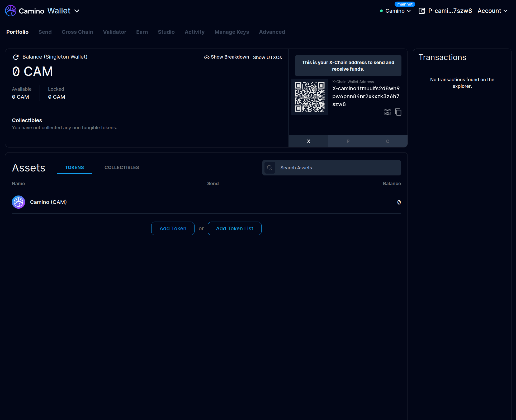The width and height of the screenshot is (516, 420).
Task: Click the Add Token List button
Action: coord(234,228)
